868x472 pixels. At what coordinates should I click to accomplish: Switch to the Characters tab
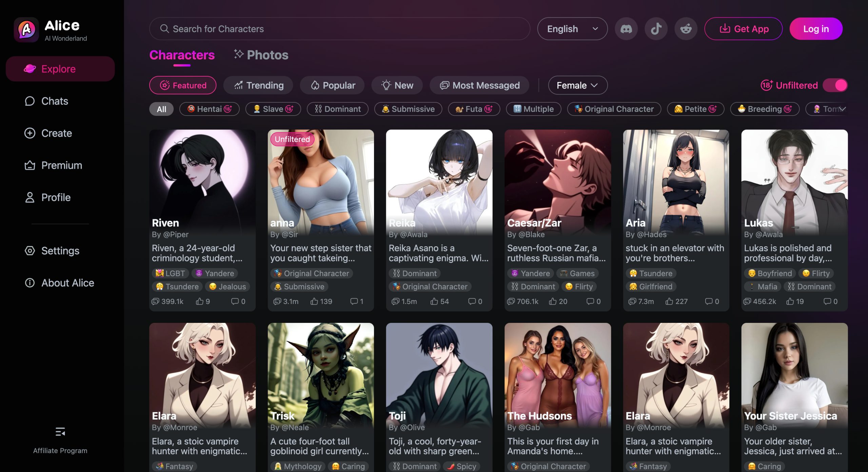pos(182,55)
